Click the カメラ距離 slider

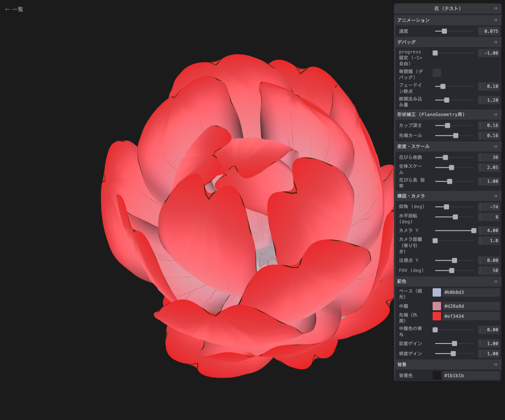pos(454,240)
